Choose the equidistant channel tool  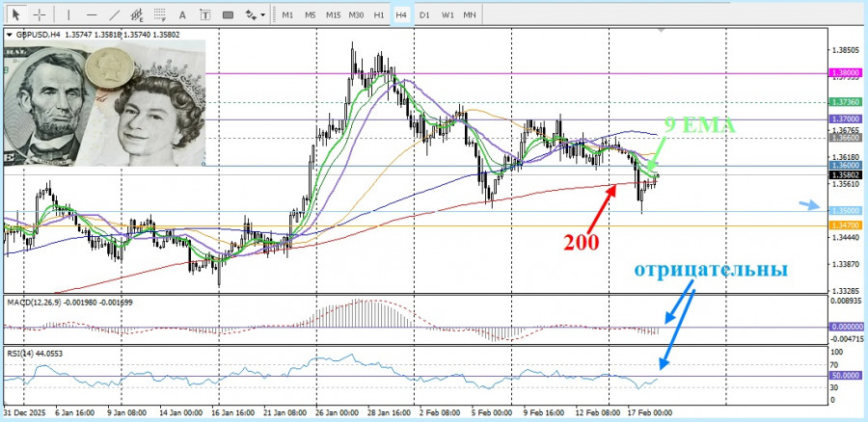tap(139, 14)
